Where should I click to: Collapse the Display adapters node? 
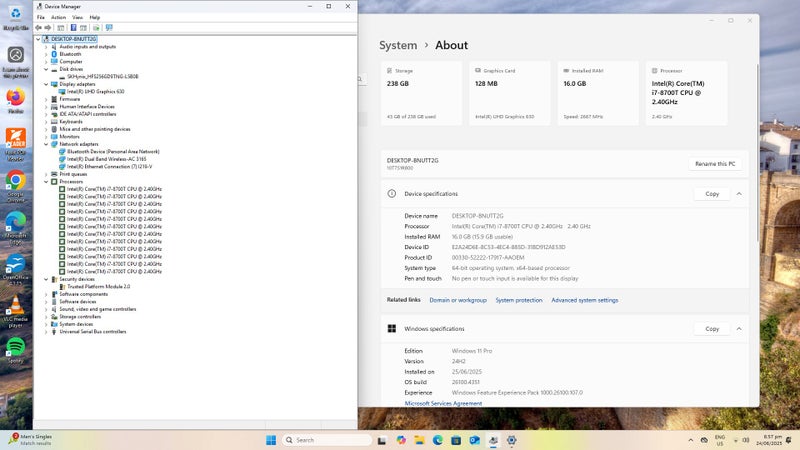coord(46,84)
